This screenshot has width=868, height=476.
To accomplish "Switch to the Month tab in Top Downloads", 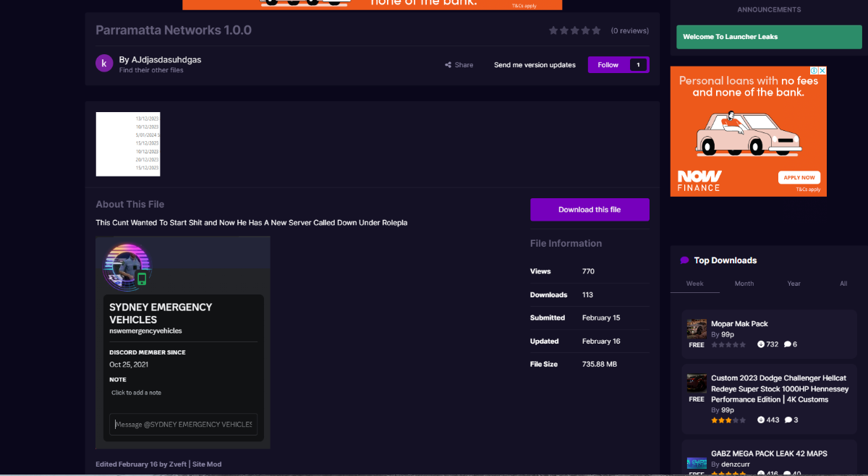I will (x=744, y=284).
